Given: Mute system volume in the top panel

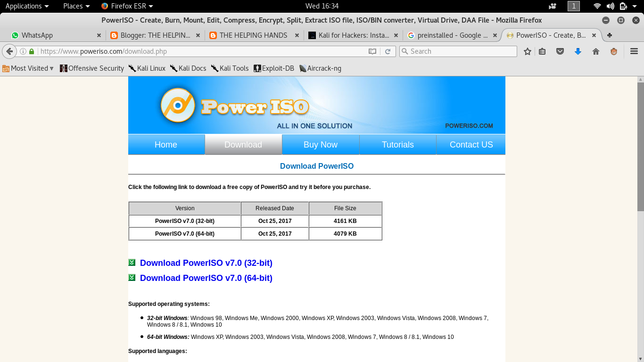Looking at the screenshot, I should 610,6.
